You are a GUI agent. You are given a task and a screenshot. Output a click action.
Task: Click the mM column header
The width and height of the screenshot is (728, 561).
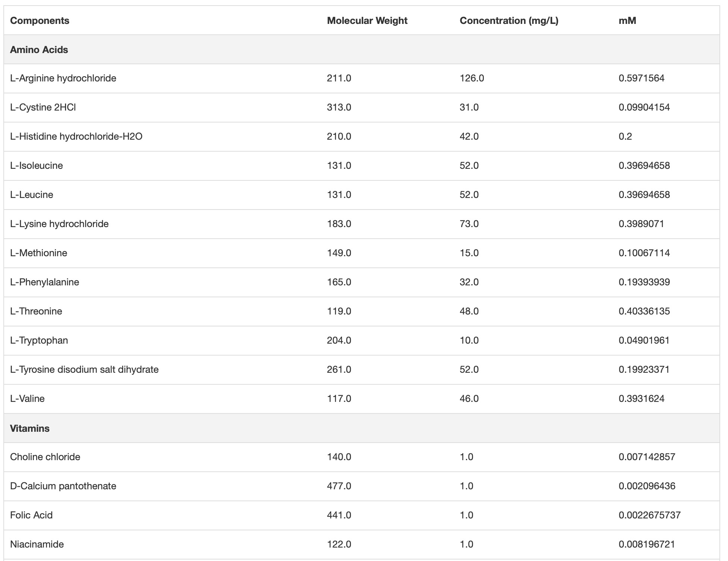[x=627, y=21]
